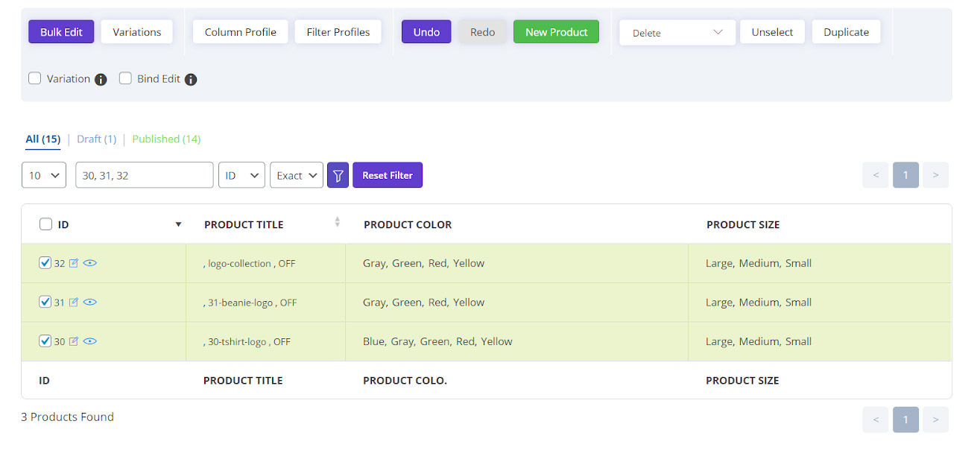This screenshot has height=462, width=980.
Task: Open edit icon for product 30
Action: point(74,341)
